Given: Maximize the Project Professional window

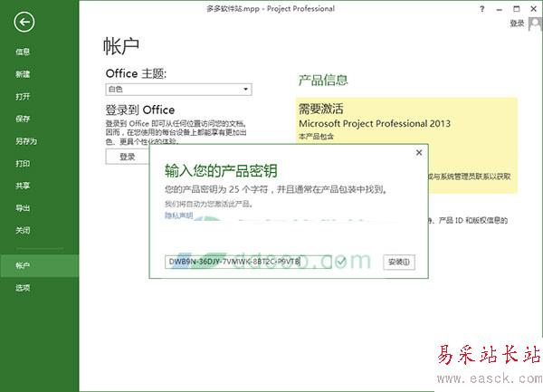Looking at the screenshot, I should 517,9.
